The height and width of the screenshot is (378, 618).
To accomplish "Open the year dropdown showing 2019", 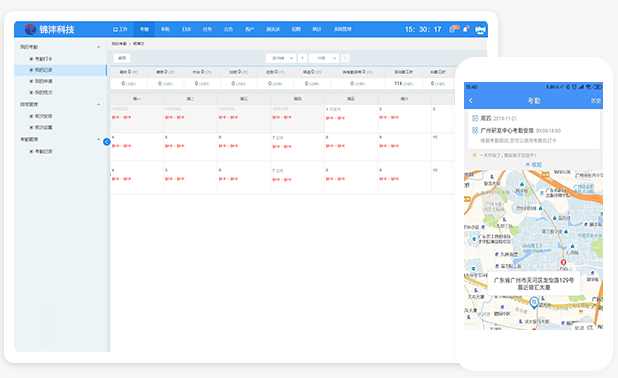I will pos(281,58).
